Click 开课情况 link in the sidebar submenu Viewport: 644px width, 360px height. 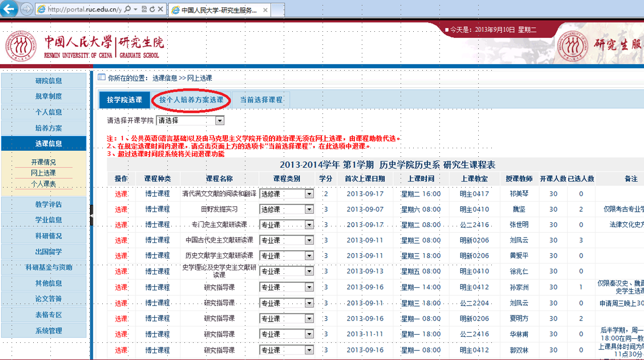click(43, 162)
